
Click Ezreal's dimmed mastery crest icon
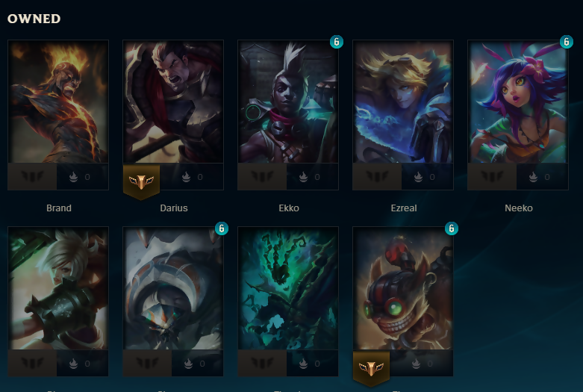[x=377, y=177]
